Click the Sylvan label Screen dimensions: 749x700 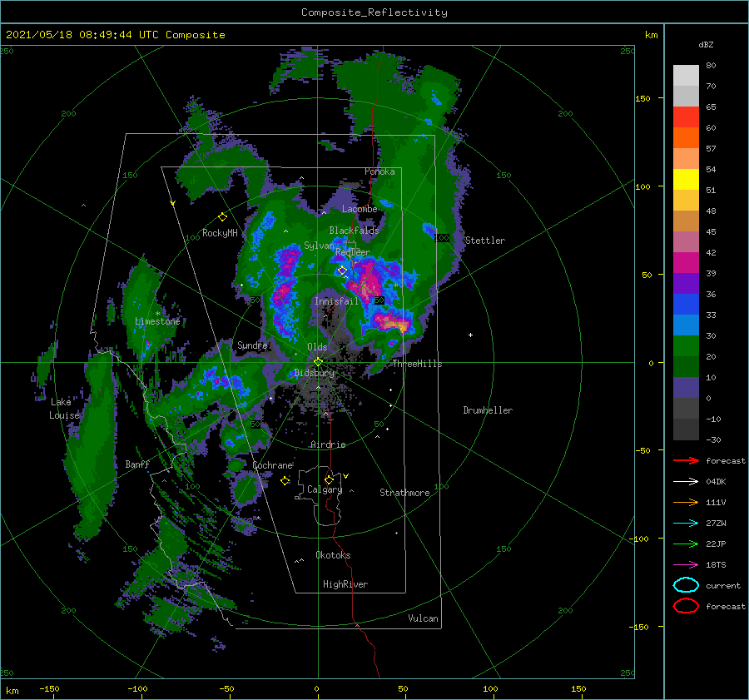[319, 246]
